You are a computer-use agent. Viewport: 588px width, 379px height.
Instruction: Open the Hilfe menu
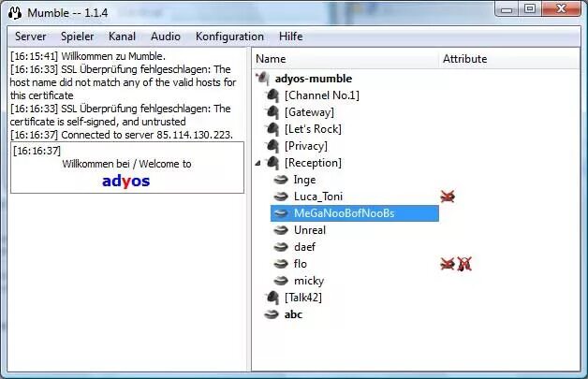point(290,36)
